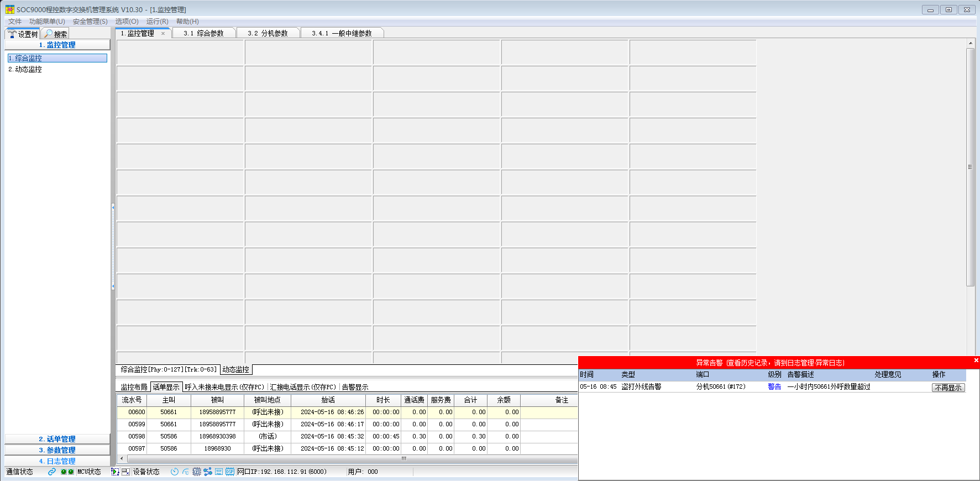
Task: Click the DSP chip status icon
Action: point(230,472)
